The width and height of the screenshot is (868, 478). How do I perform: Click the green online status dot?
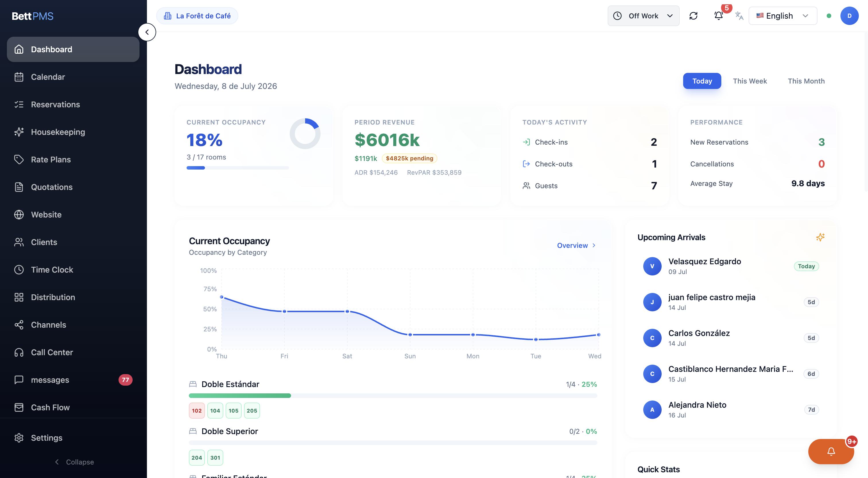[x=829, y=16]
